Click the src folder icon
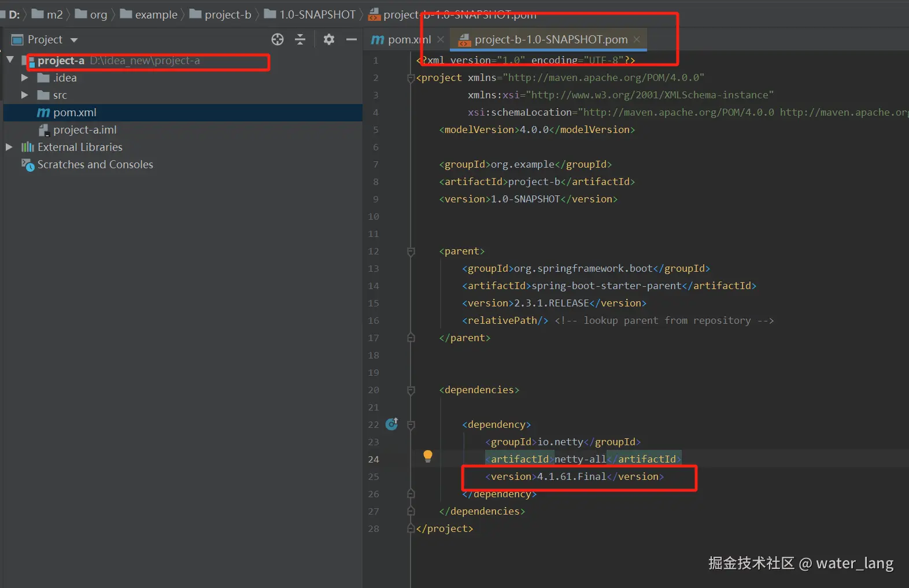 43,95
